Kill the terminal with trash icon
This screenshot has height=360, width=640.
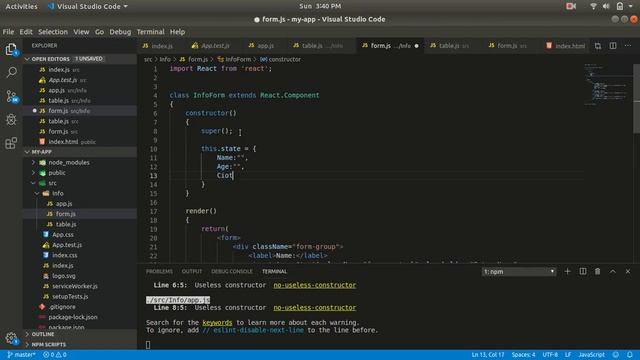pyautogui.click(x=598, y=271)
